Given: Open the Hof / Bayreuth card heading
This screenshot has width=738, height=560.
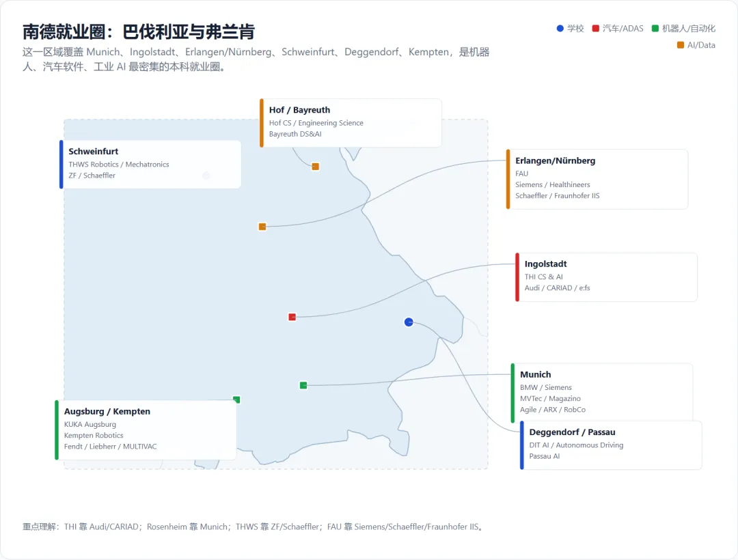Looking at the screenshot, I should click(x=299, y=110).
